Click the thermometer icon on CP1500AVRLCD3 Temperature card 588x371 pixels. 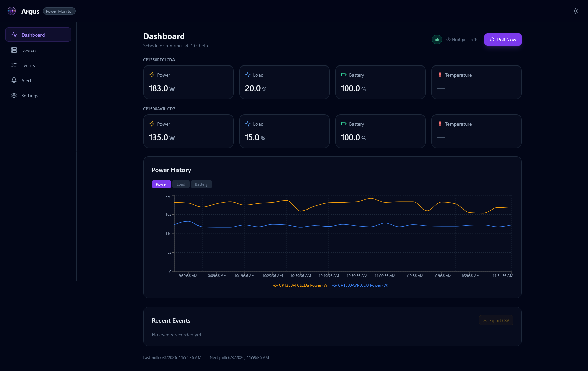pos(440,124)
